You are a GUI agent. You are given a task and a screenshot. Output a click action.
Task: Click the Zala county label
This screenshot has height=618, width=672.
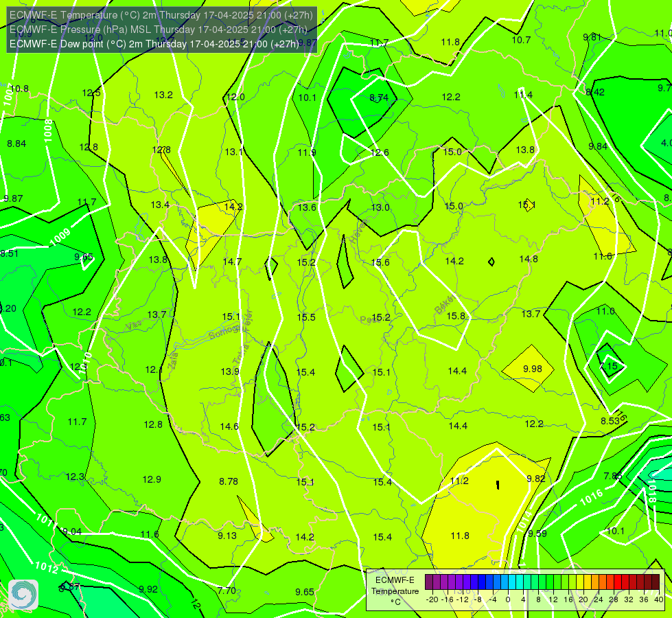pos(173,360)
